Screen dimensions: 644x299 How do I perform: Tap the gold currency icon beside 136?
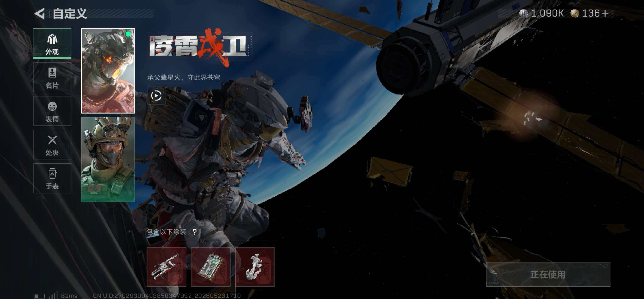574,13
